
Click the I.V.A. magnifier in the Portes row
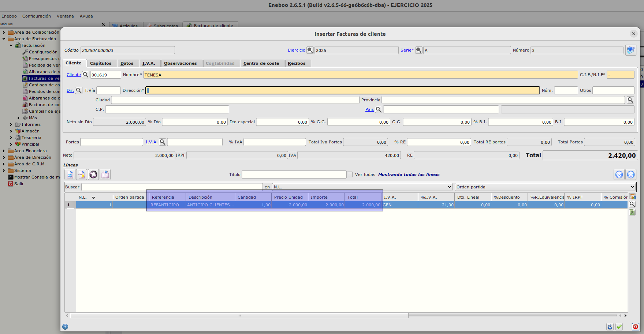163,142
